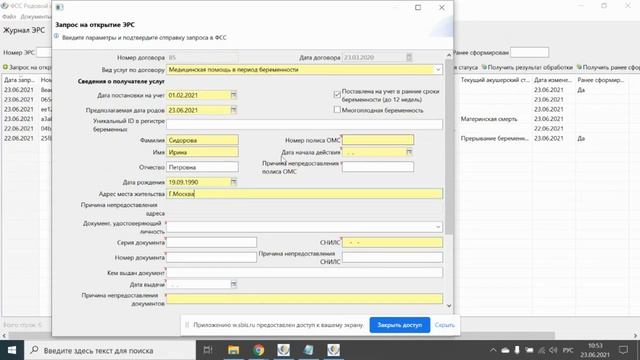This screenshot has width=640, height=360.
Task: Click Кем выдан документ field
Action: coord(304,272)
